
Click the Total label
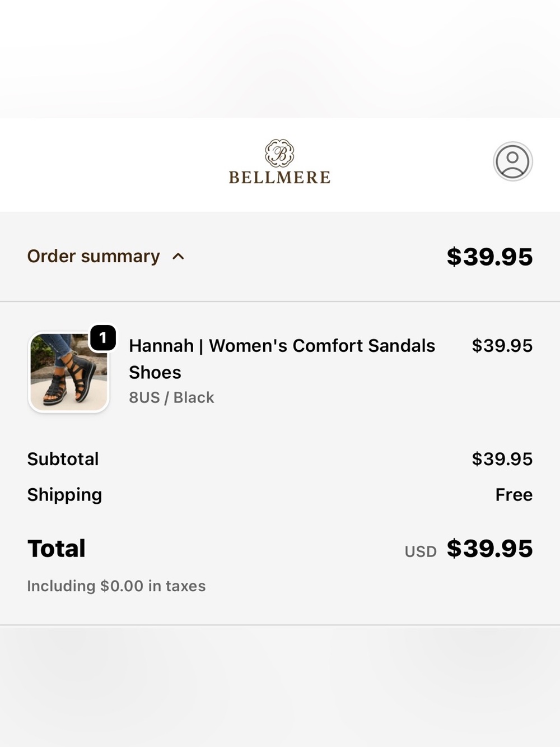click(57, 548)
